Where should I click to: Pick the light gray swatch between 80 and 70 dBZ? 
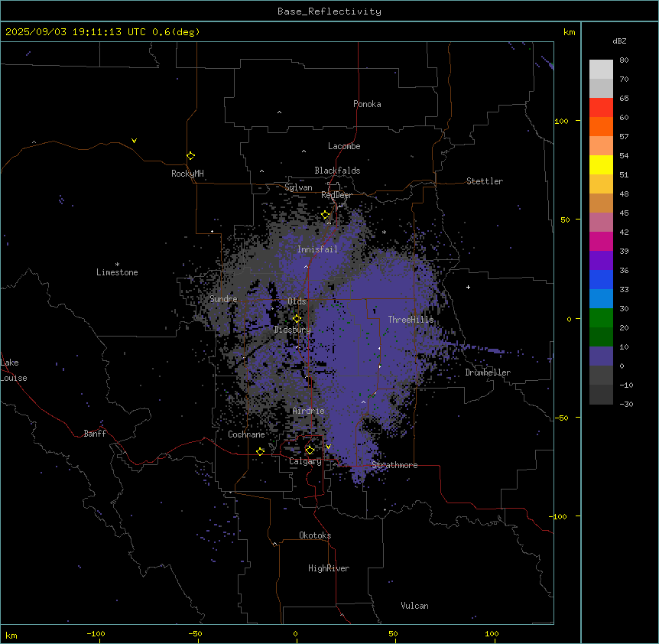click(x=601, y=70)
